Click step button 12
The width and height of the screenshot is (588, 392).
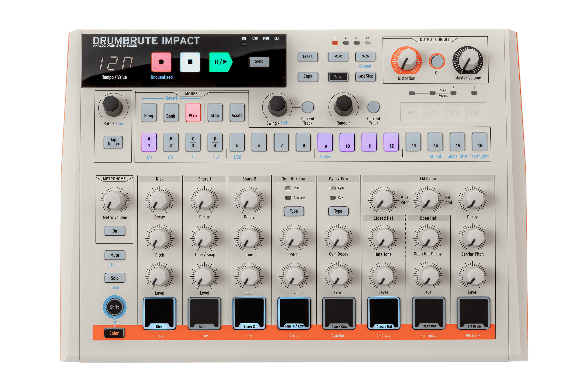click(391, 142)
